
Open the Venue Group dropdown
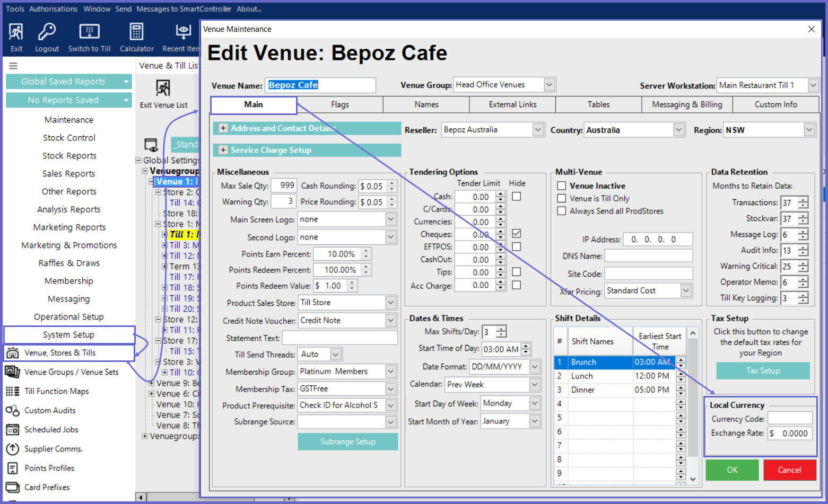pos(550,85)
